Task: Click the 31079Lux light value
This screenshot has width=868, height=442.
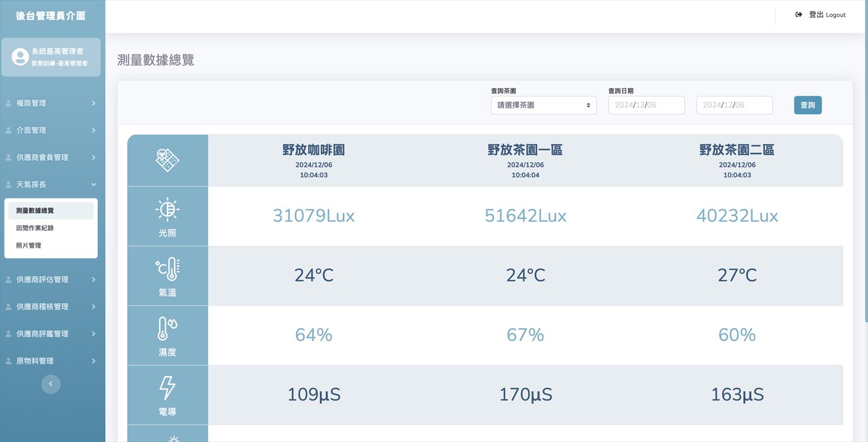Action: click(x=313, y=216)
